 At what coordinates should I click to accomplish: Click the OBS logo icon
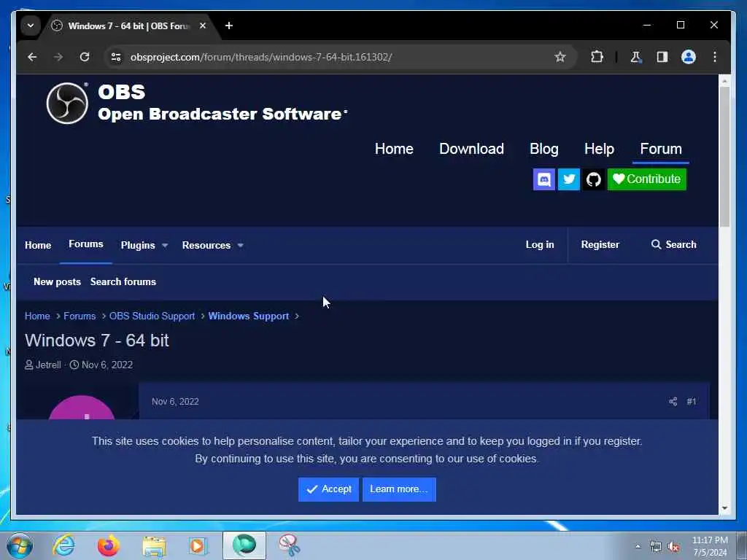(x=67, y=103)
